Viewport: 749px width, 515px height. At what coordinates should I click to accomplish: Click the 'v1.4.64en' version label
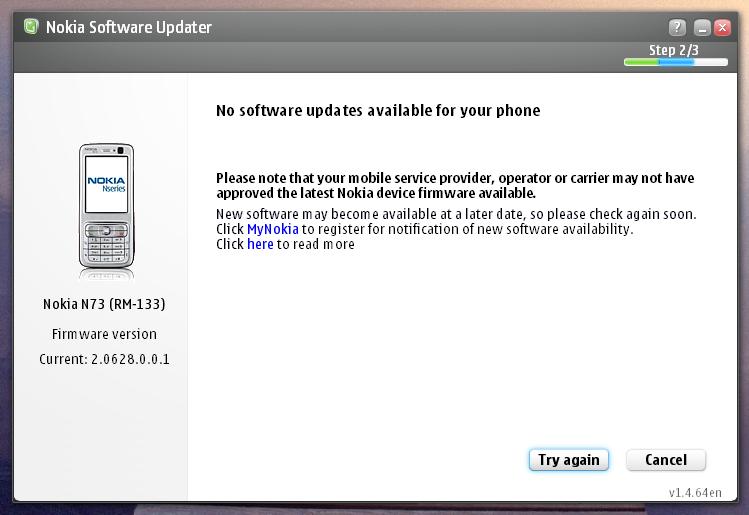click(695, 493)
